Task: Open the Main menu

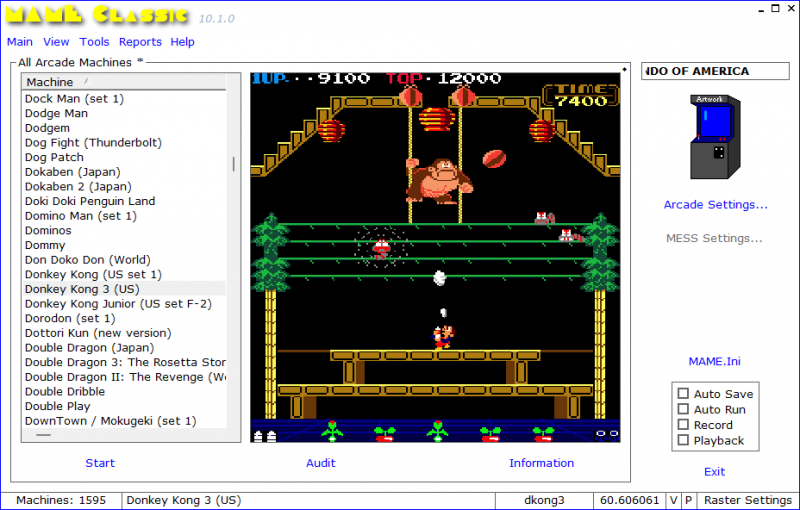Action: [20, 42]
